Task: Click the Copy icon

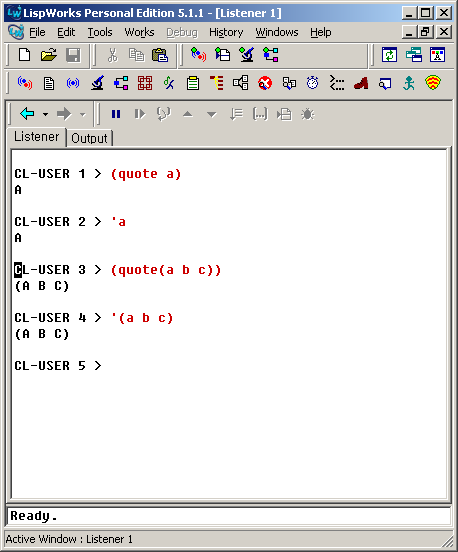Action: 136,55
